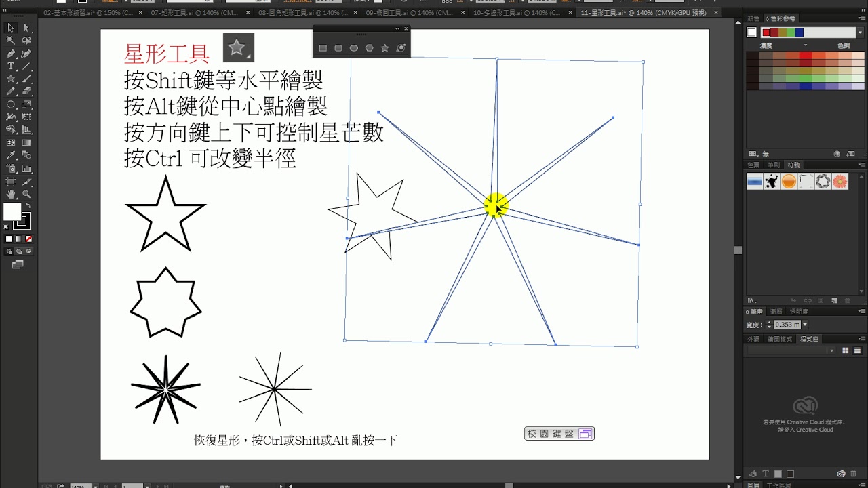Viewport: 868px width, 488px height.
Task: Click the Fill color box in toolbox
Action: 12,212
